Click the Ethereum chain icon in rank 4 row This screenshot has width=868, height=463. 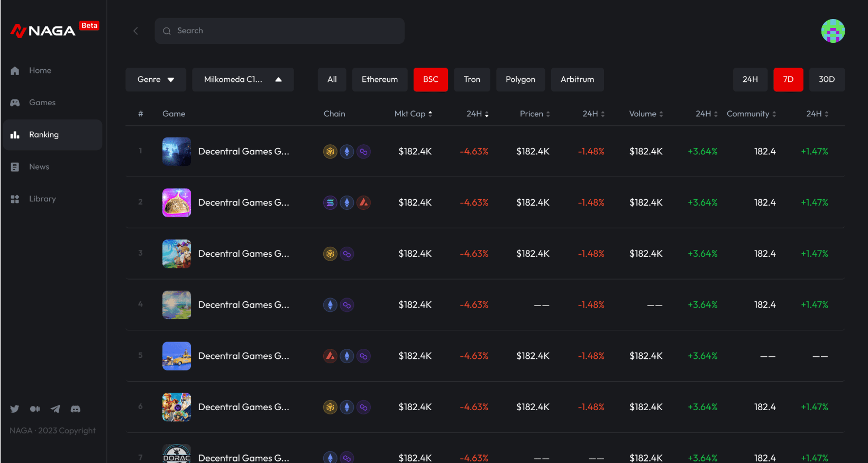pos(330,305)
